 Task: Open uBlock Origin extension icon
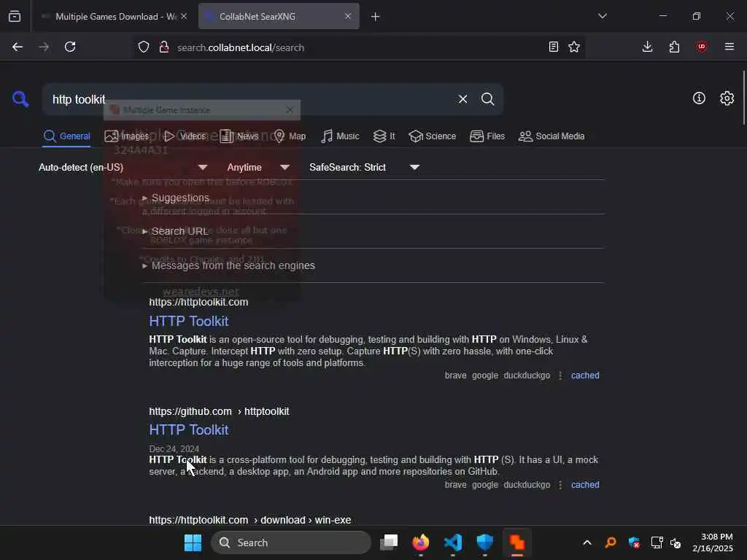click(701, 47)
